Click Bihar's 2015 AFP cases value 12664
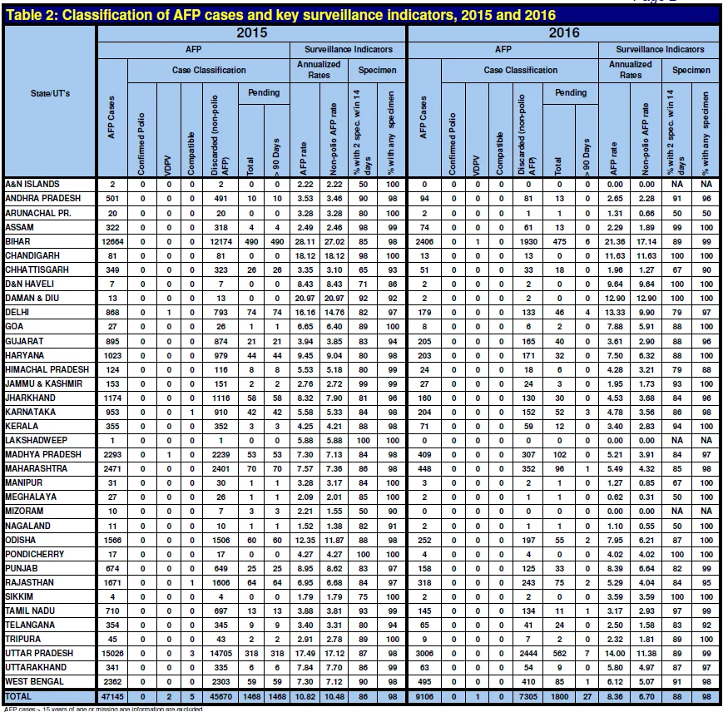 112,242
